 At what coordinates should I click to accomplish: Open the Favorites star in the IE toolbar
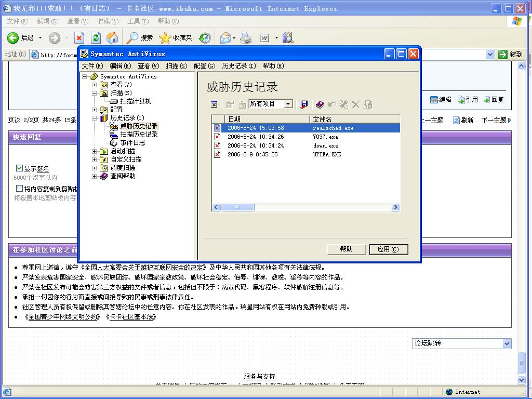point(165,37)
